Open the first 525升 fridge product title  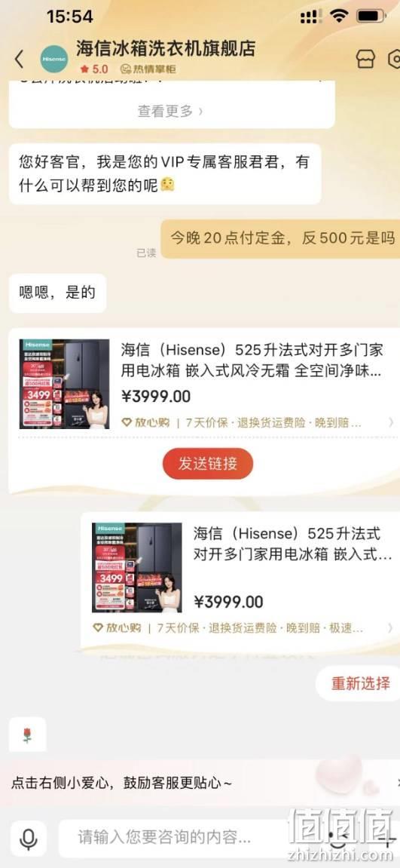tap(252, 360)
